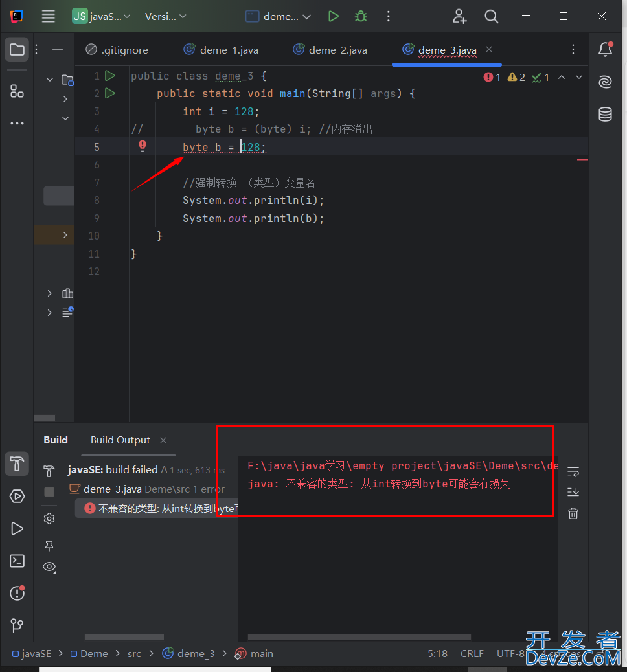Viewport: 627px width, 672px height.
Task: Open the Terminal tool window
Action: tap(17, 561)
